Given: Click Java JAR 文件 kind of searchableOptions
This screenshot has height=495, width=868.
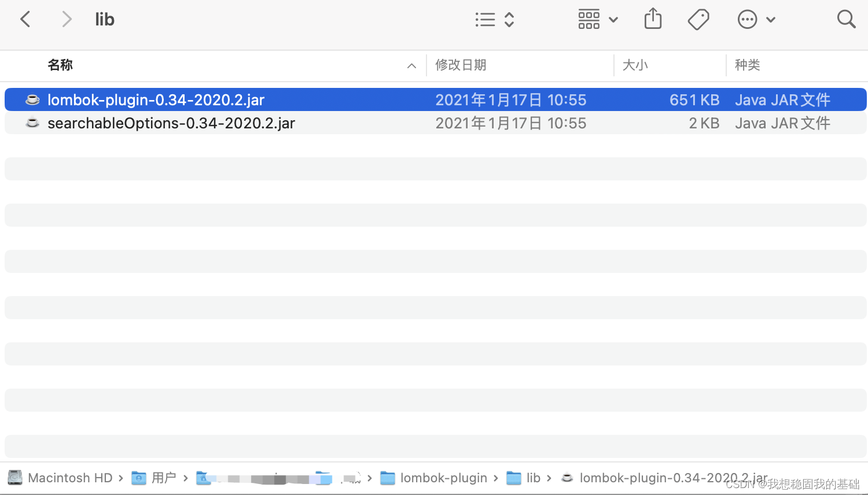Looking at the screenshot, I should (782, 123).
